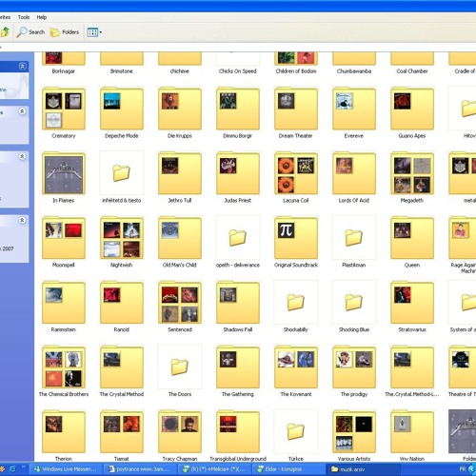The height and width of the screenshot is (476, 476).
Task: Collapse the third task pane section
Action: point(22,156)
